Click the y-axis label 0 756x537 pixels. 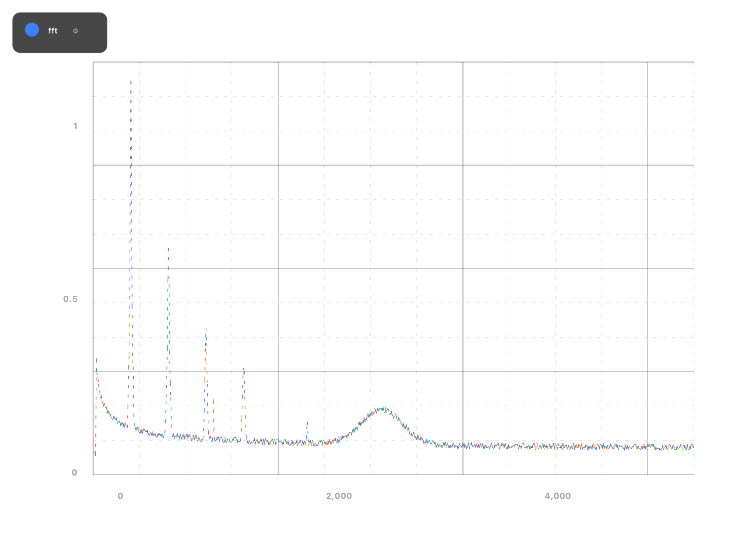coord(75,472)
